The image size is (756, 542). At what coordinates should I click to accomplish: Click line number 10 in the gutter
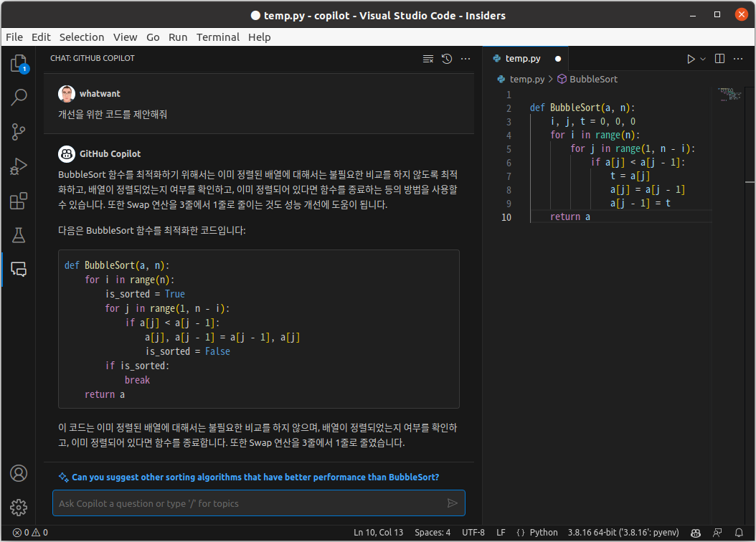pos(506,217)
